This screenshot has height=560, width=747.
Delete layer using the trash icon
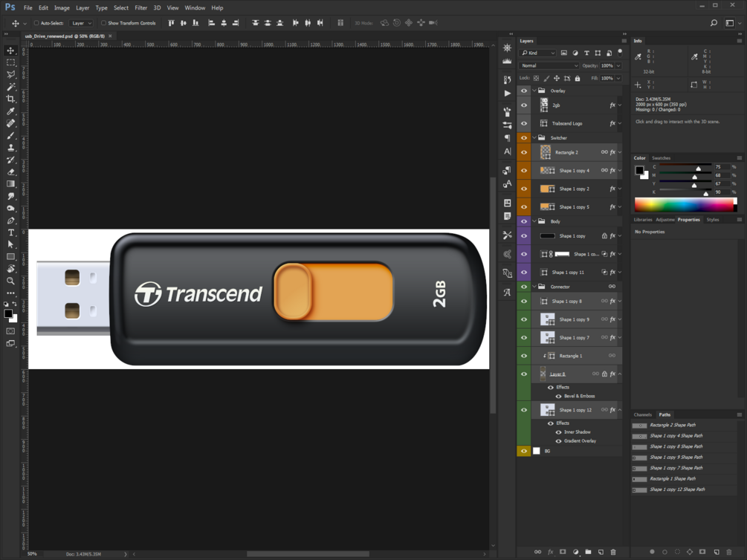coord(613,552)
